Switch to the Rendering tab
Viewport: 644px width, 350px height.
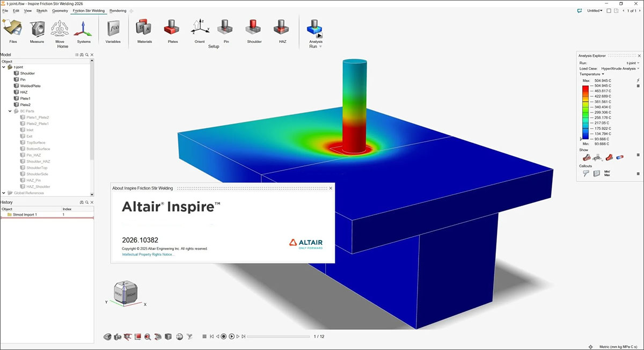118,10
